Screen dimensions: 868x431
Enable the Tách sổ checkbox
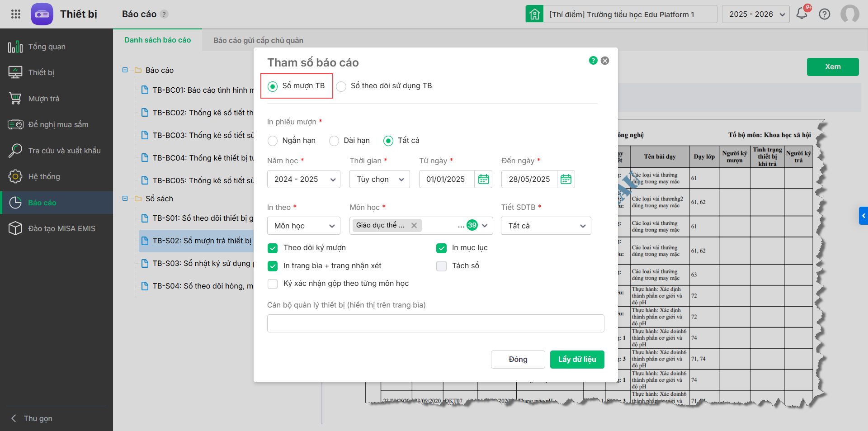[441, 266]
